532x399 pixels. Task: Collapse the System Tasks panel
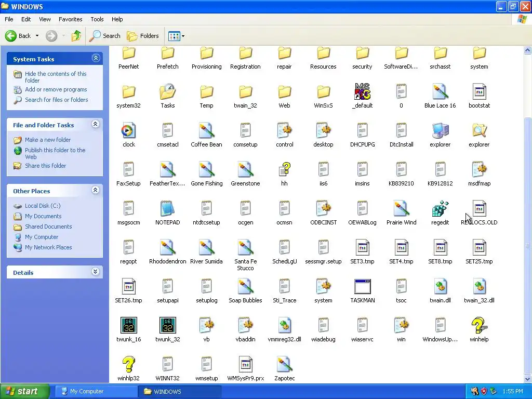point(96,58)
